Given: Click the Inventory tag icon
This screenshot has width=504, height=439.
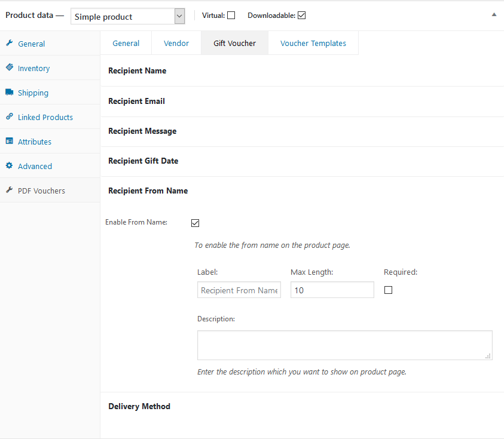Looking at the screenshot, I should pyautogui.click(x=9, y=68).
